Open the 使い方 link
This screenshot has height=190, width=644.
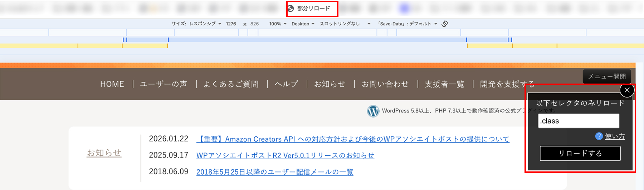click(615, 136)
